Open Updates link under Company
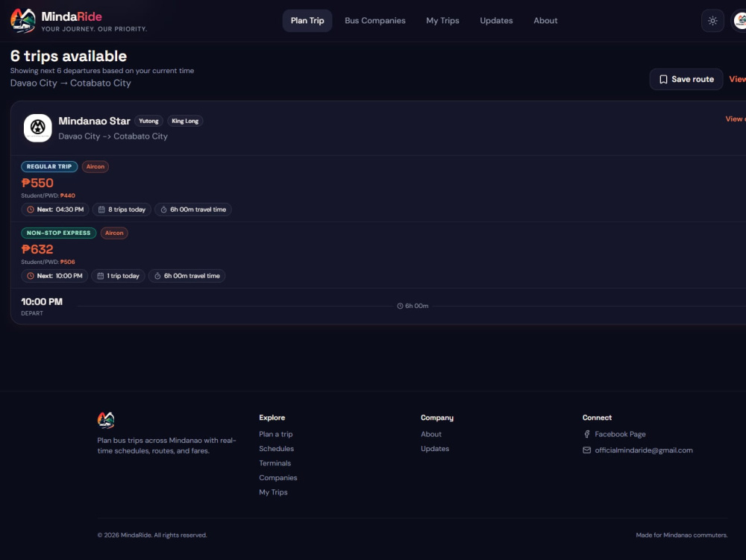 pos(435,449)
